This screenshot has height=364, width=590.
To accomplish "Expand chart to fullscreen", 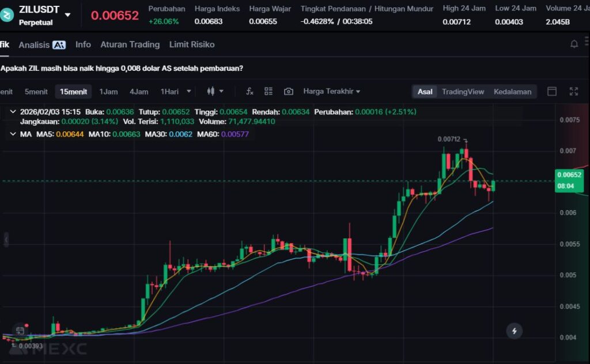I will [574, 92].
